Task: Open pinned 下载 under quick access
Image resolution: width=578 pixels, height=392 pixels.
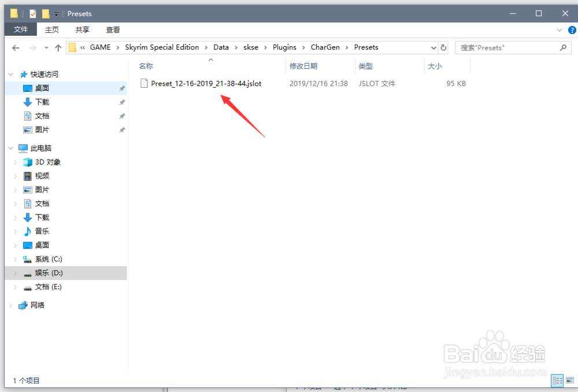Action: (42, 102)
